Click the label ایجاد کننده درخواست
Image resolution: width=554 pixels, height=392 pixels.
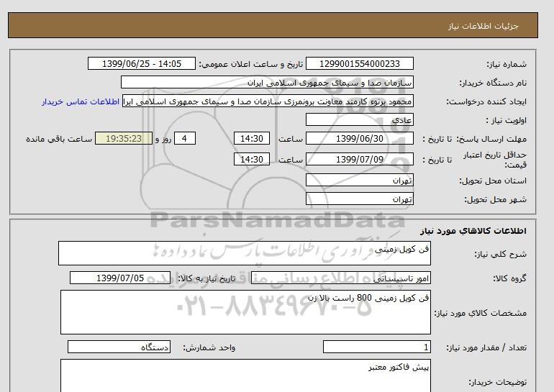486,101
